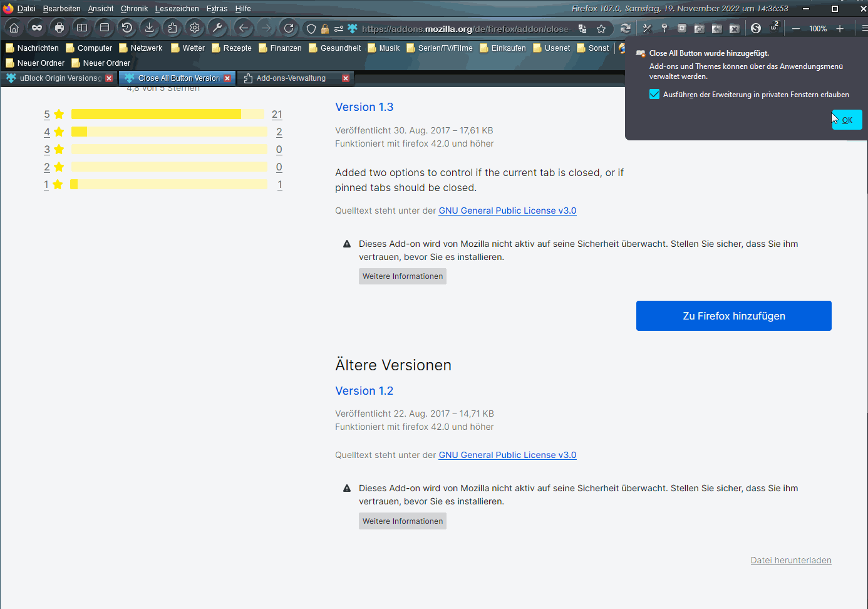Viewport: 868px width, 609px height.
Task: Open the Hilfe menu
Action: click(243, 9)
